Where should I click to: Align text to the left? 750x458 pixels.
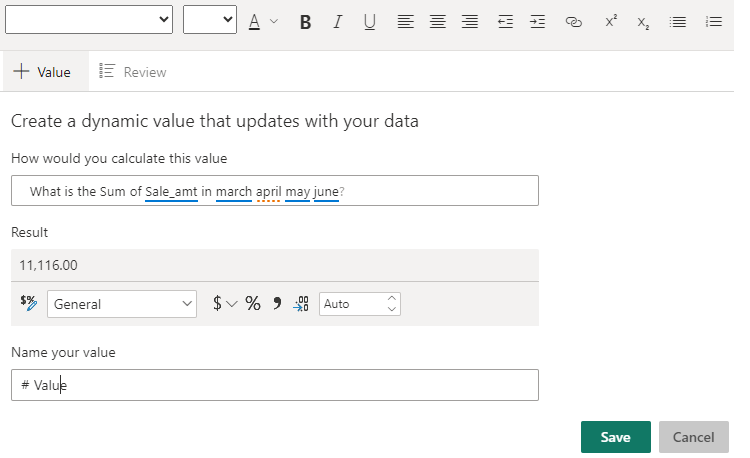[404, 21]
